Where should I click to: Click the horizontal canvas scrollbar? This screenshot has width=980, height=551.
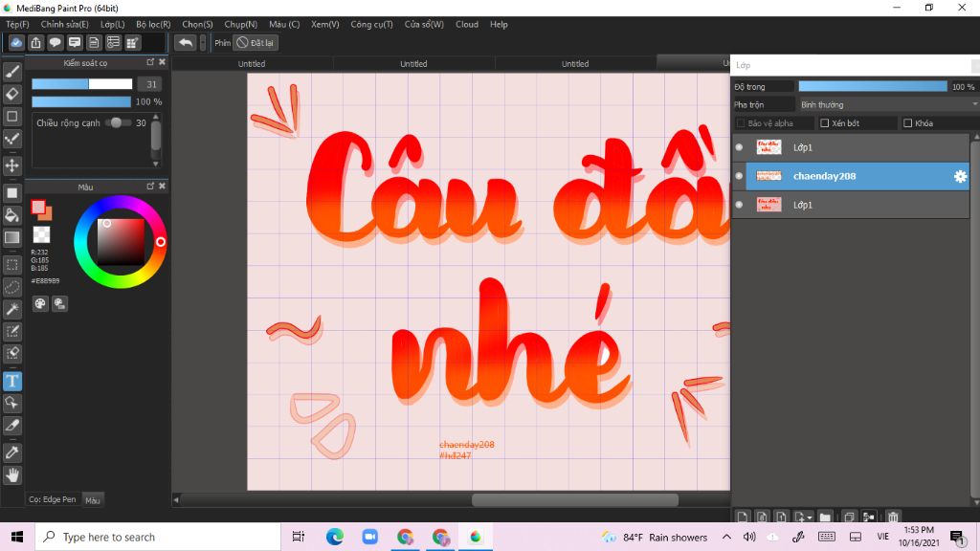(575, 499)
